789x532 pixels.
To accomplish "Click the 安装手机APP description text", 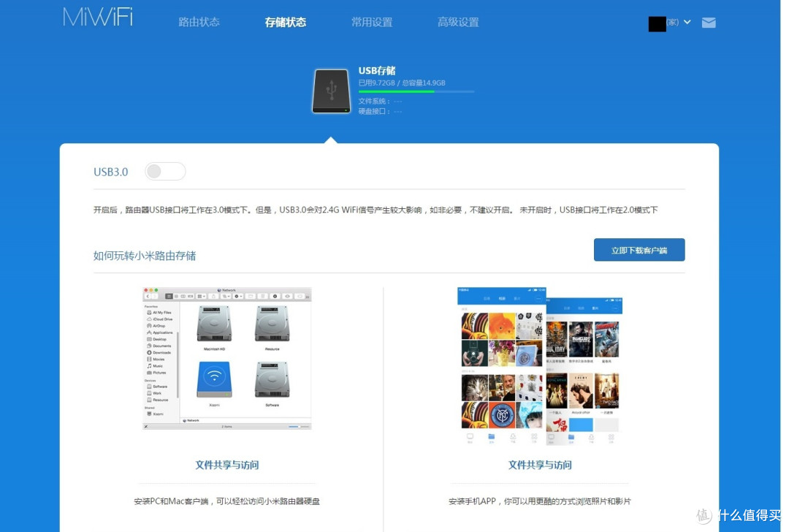I will pos(539,501).
